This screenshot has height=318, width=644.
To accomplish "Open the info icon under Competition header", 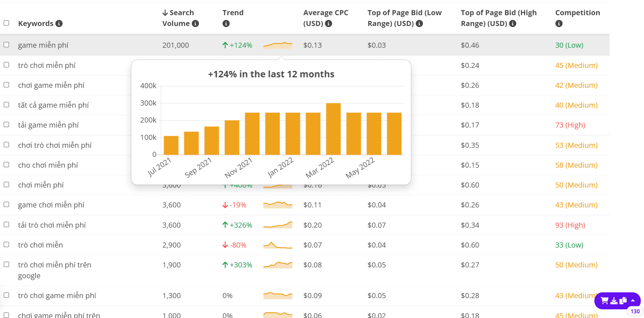I will [x=559, y=23].
